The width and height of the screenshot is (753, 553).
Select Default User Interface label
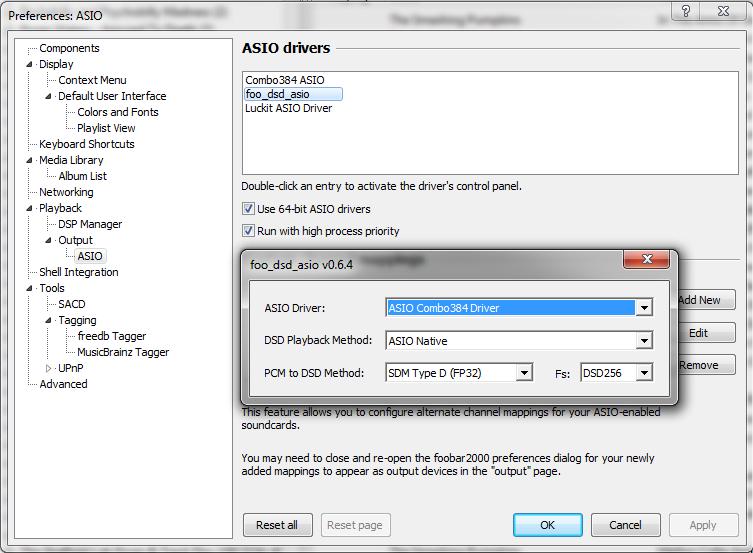coord(112,96)
